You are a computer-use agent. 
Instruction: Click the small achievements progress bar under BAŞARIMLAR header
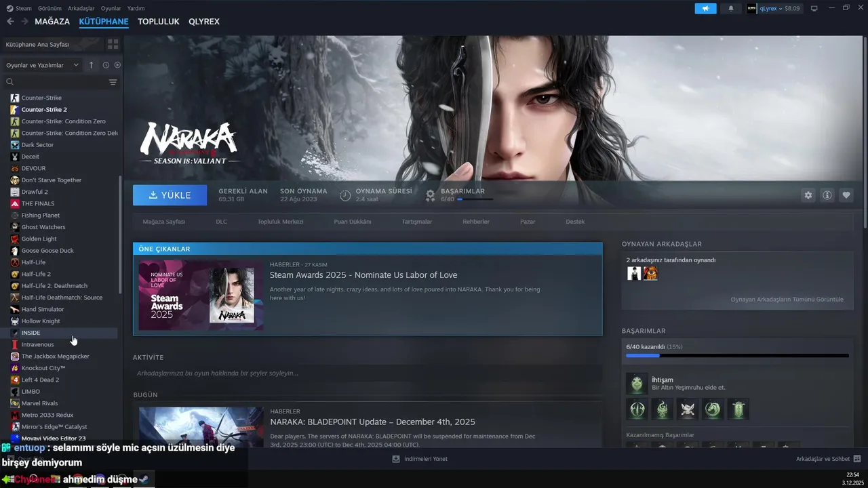coord(475,199)
